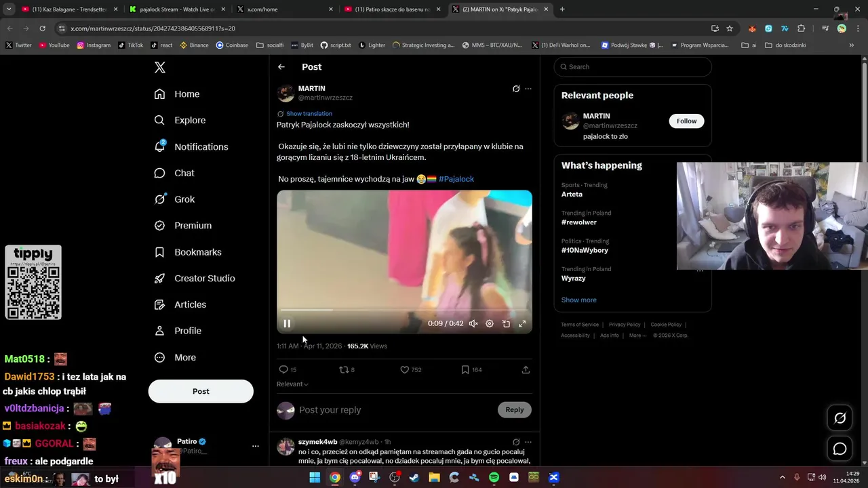This screenshot has width=868, height=488.
Task: Open a new browser tab
Action: [x=562, y=9]
